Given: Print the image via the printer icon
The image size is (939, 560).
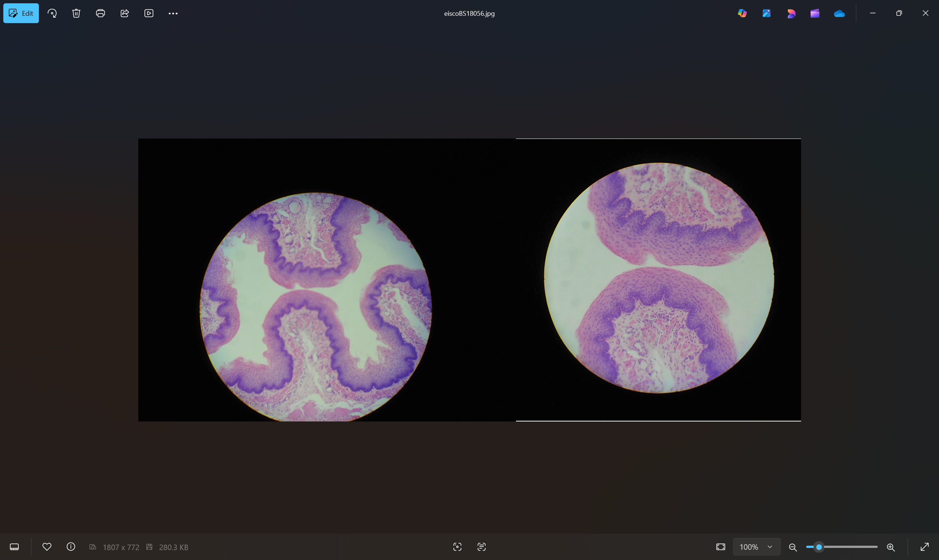Looking at the screenshot, I should [101, 13].
